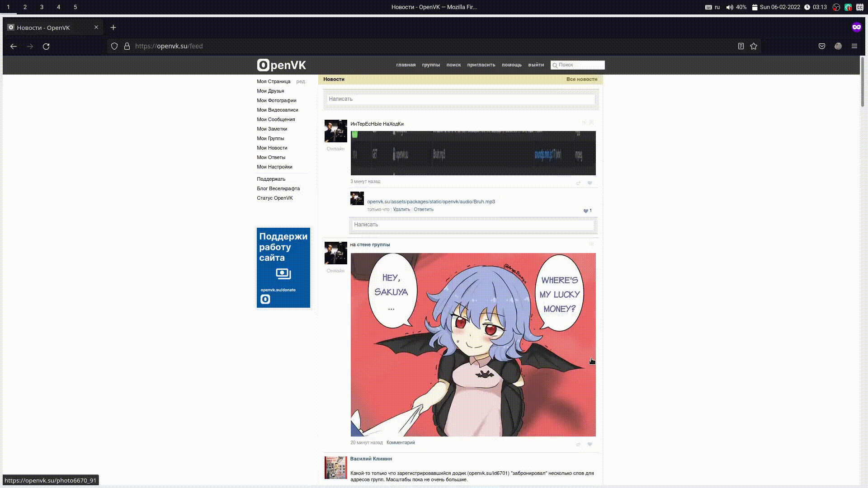This screenshot has height=488, width=868.
Task: Repost the ИнТерЕсНЫе НаХодКи post
Action: pos(578,183)
